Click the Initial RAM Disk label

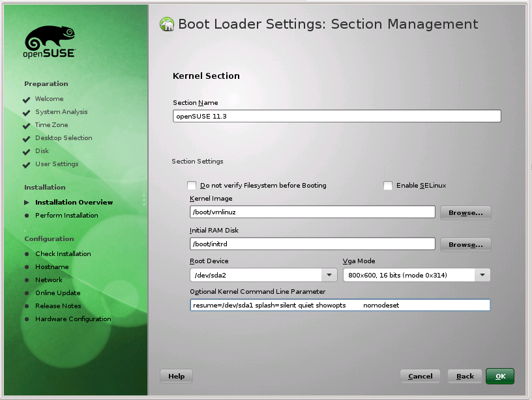(x=214, y=231)
